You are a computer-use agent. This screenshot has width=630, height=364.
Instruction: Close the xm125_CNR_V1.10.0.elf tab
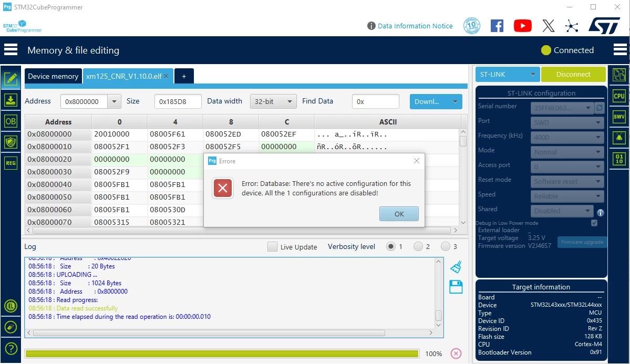tap(166, 76)
